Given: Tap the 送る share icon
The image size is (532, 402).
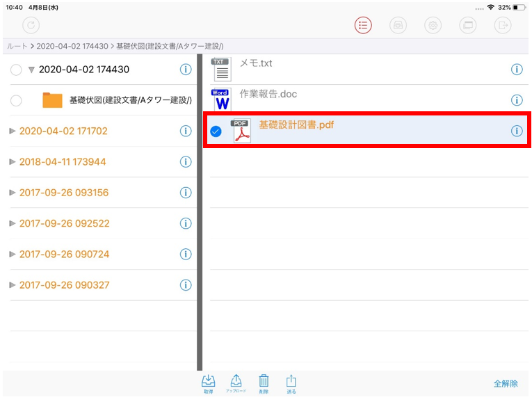Looking at the screenshot, I should pyautogui.click(x=291, y=382).
